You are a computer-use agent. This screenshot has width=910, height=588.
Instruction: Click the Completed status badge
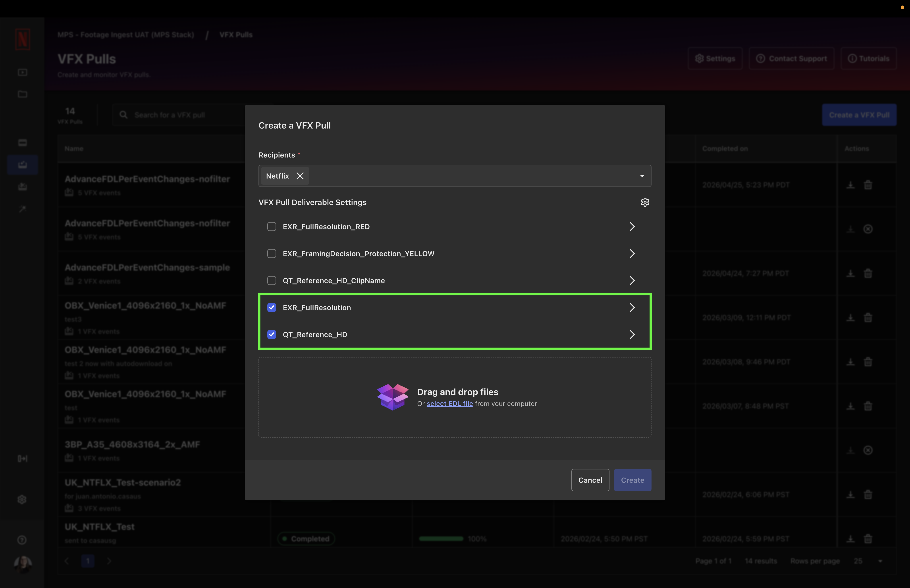coord(306,539)
